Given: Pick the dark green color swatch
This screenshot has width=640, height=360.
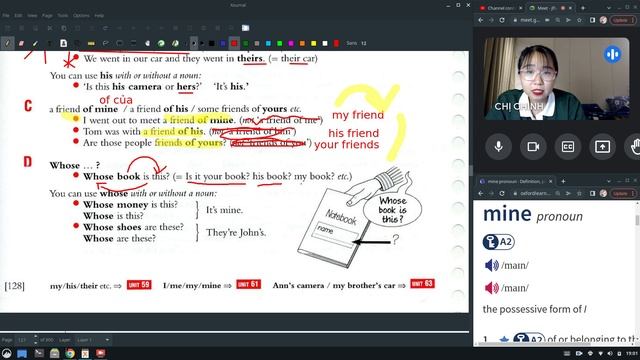Looking at the screenshot, I should (x=246, y=43).
